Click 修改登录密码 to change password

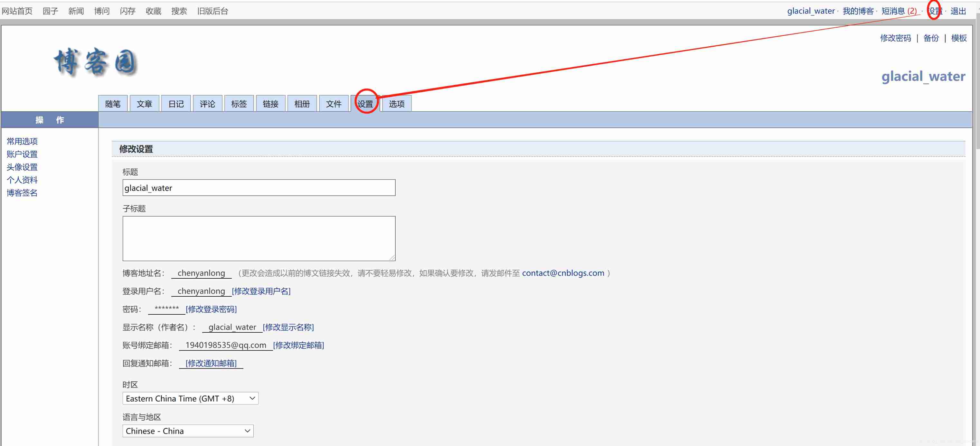tap(211, 309)
